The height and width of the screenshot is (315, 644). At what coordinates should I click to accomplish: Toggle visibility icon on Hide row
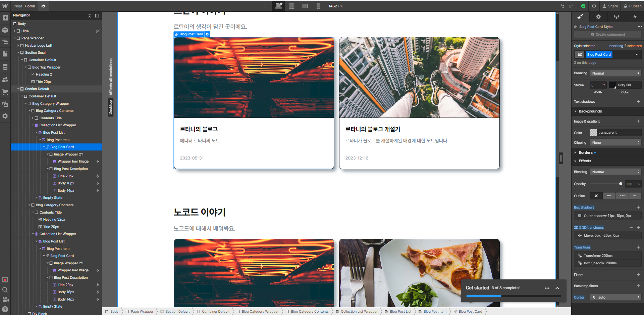click(x=98, y=31)
